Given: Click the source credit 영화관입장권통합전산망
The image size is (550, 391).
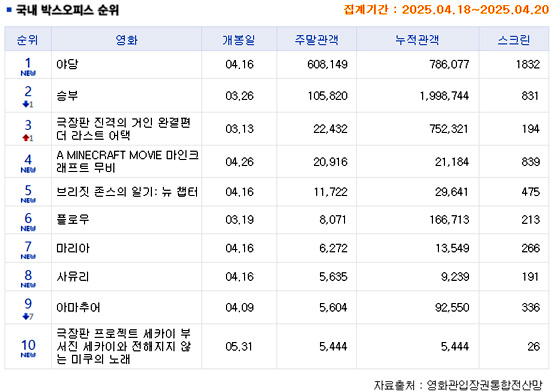Looking at the screenshot, I should [x=484, y=385].
